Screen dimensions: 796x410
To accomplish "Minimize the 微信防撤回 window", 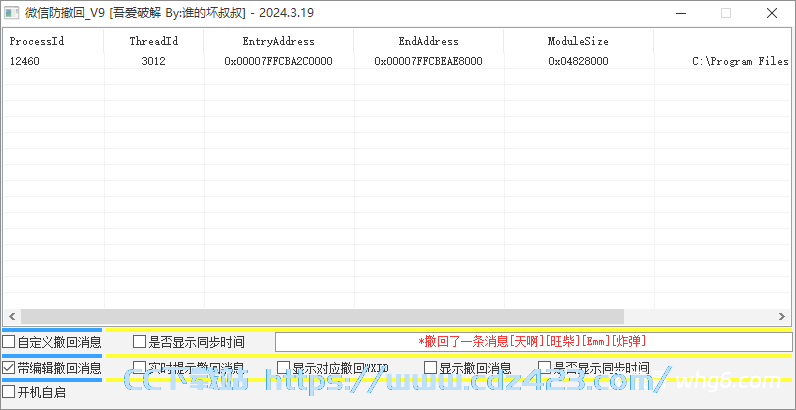I will [x=680, y=13].
